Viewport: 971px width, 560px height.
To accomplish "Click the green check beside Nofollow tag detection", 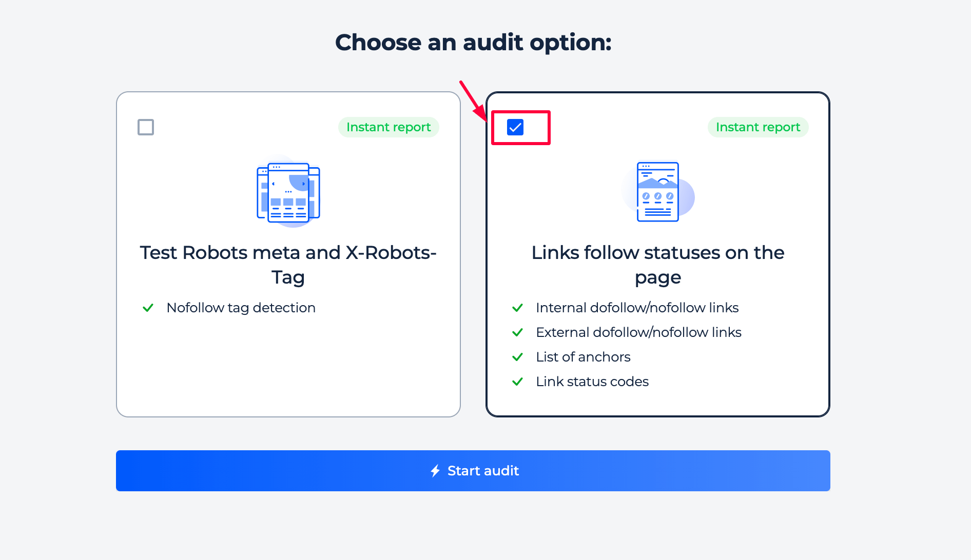I will pos(148,308).
